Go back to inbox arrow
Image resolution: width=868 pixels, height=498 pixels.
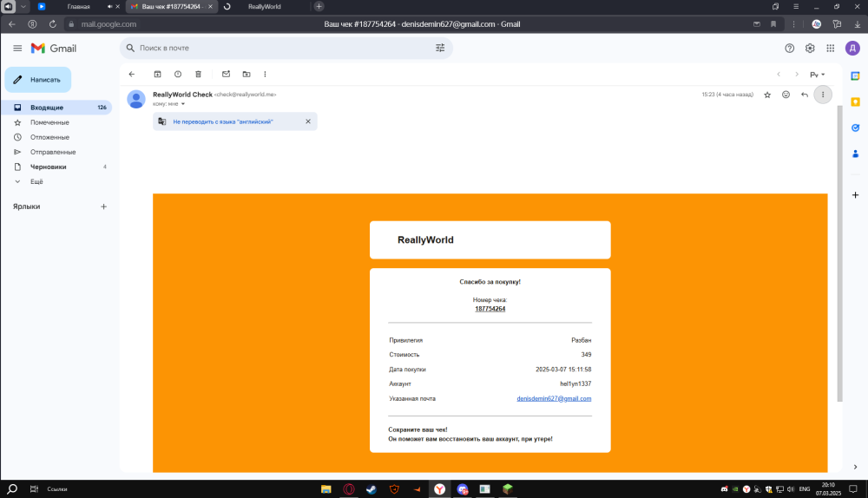click(132, 74)
